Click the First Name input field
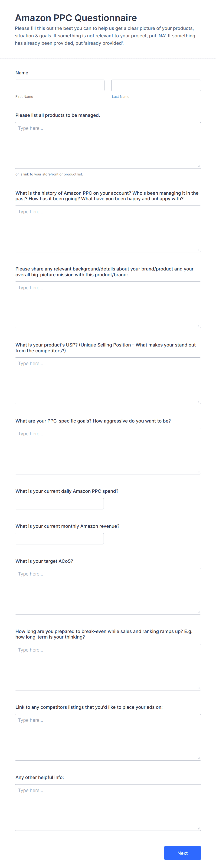This screenshot has width=216, height=868. tap(59, 85)
